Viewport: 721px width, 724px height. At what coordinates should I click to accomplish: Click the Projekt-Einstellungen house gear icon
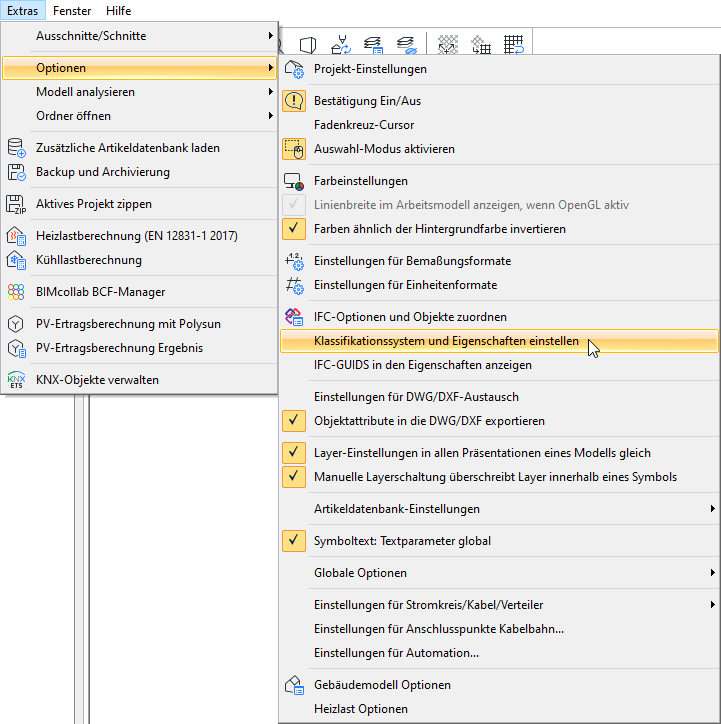click(x=294, y=69)
